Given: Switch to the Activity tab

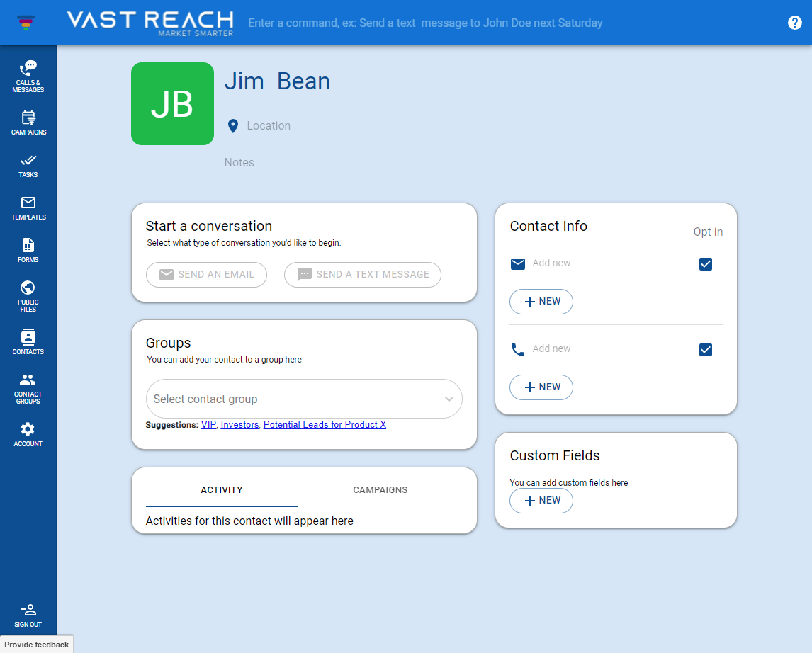Looking at the screenshot, I should tap(222, 490).
